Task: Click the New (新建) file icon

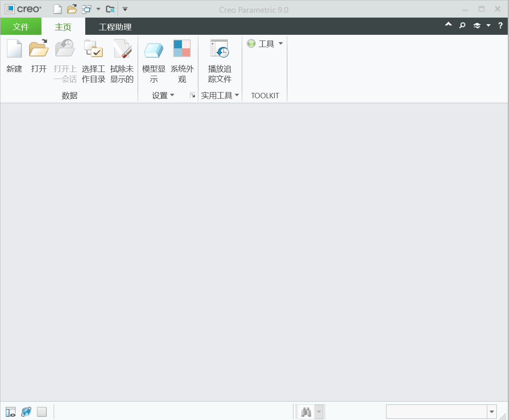Action: click(x=14, y=49)
